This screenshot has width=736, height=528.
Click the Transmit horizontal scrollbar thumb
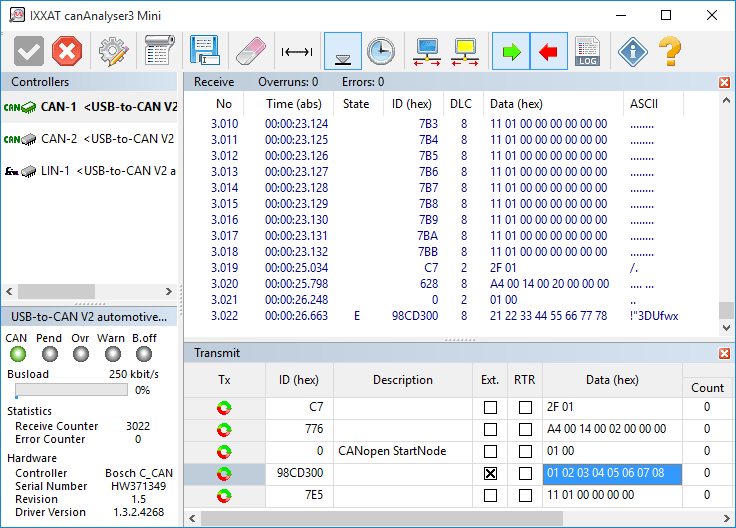tap(382, 518)
